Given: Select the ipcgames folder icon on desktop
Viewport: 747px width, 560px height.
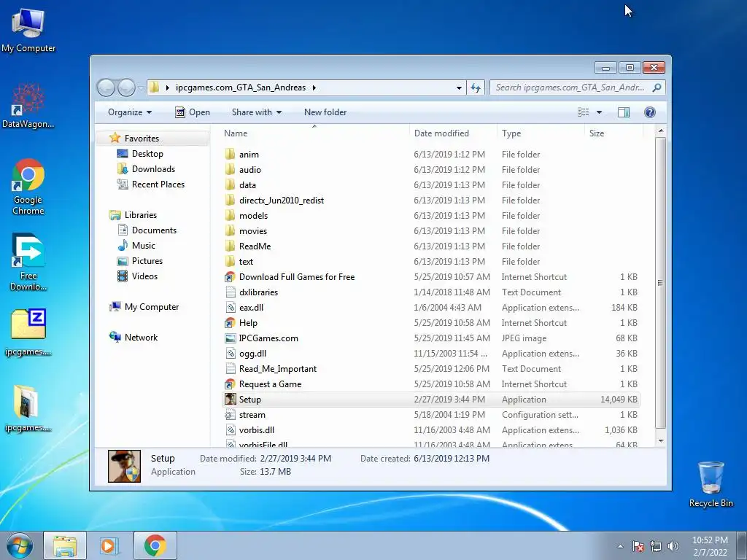Looking at the screenshot, I should click(x=28, y=408).
